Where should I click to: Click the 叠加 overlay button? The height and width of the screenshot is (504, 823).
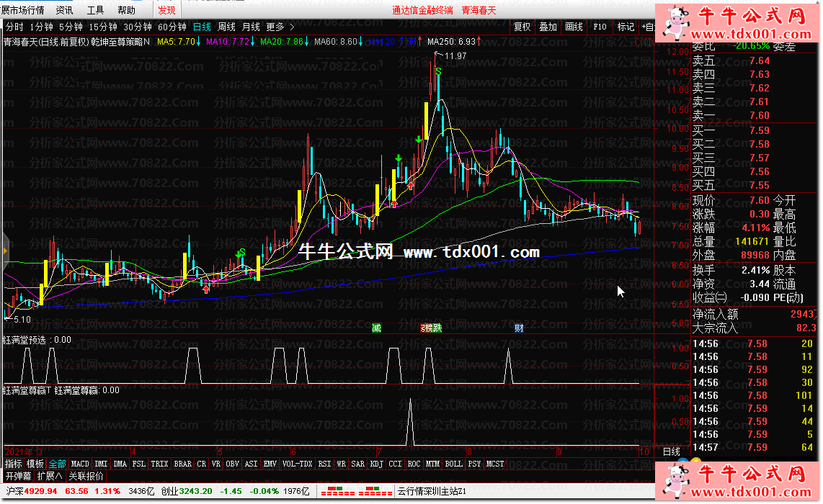pos(548,27)
